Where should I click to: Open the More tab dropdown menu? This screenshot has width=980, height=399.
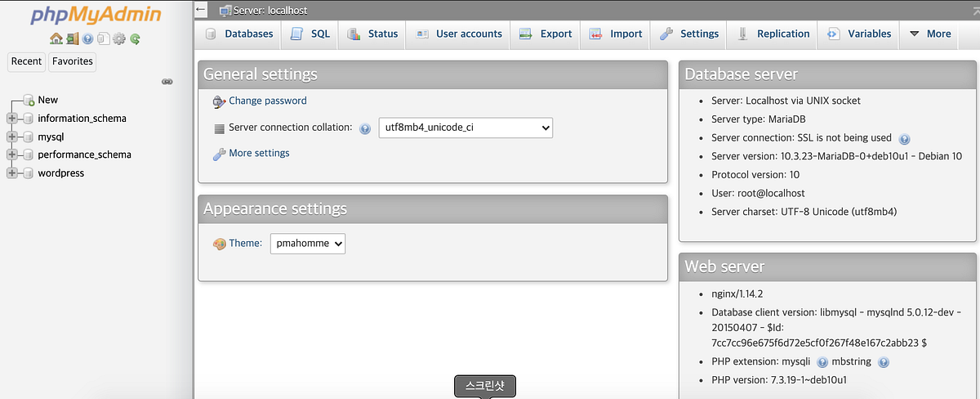[929, 34]
